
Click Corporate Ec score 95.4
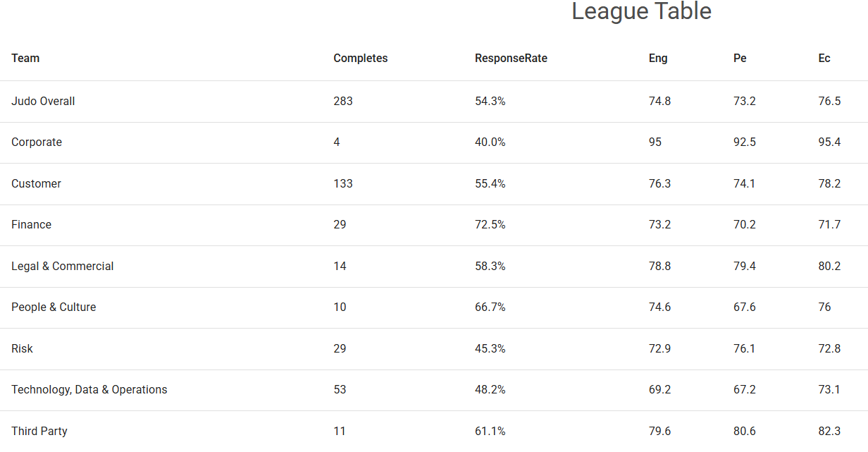829,142
